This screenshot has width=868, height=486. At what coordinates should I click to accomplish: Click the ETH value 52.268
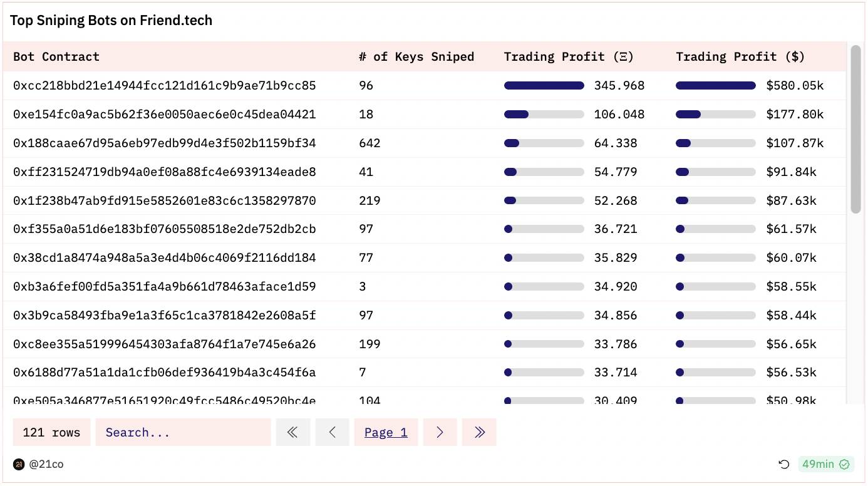click(x=616, y=200)
